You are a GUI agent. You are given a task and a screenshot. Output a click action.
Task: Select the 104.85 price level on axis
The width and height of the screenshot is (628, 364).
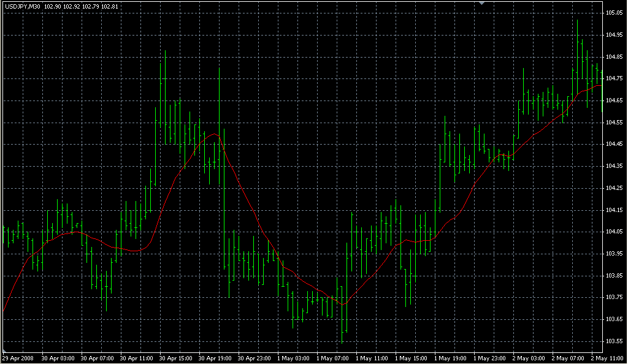(615, 56)
